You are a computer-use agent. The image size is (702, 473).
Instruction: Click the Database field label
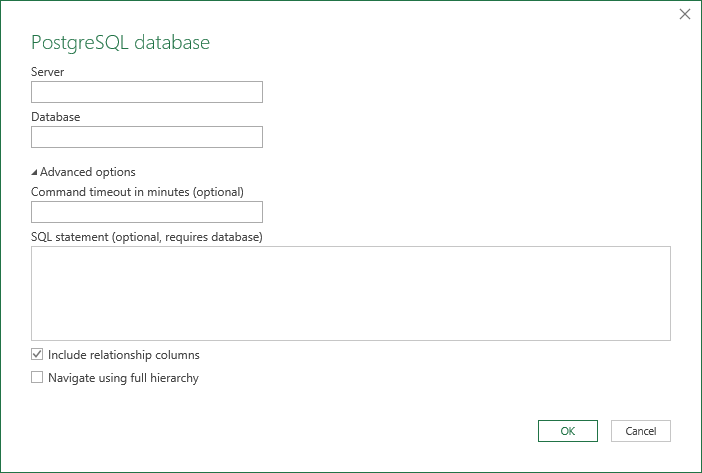click(56, 116)
